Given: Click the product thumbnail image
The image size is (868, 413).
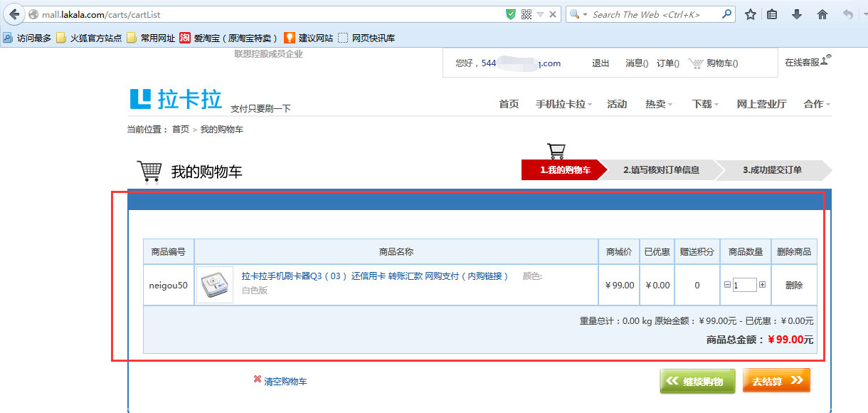Looking at the screenshot, I should coord(215,285).
